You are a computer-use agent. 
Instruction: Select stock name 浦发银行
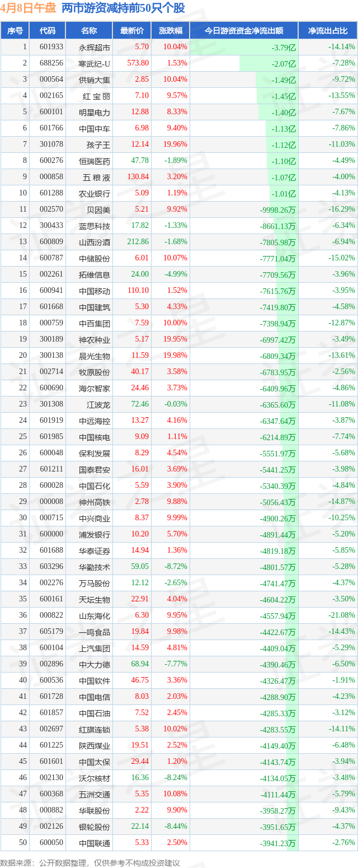point(95,535)
